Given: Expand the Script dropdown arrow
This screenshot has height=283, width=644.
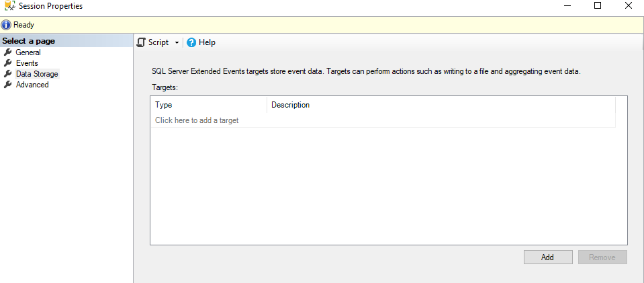Looking at the screenshot, I should click(x=177, y=42).
